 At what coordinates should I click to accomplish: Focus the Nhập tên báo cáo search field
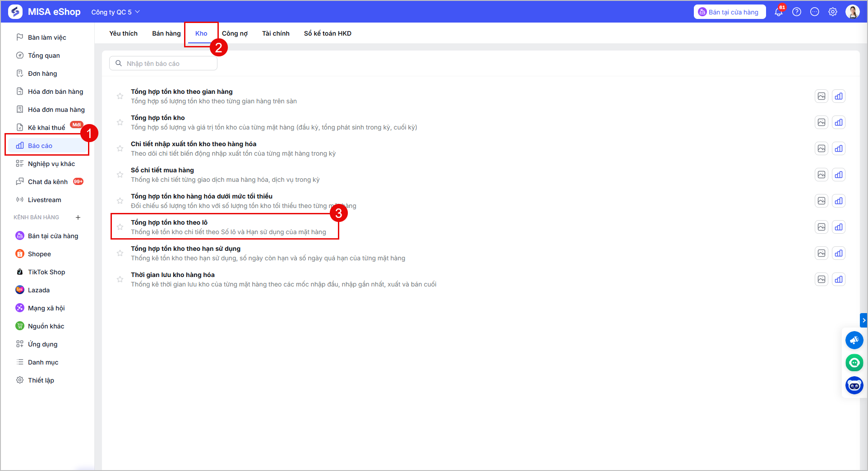pyautogui.click(x=163, y=64)
